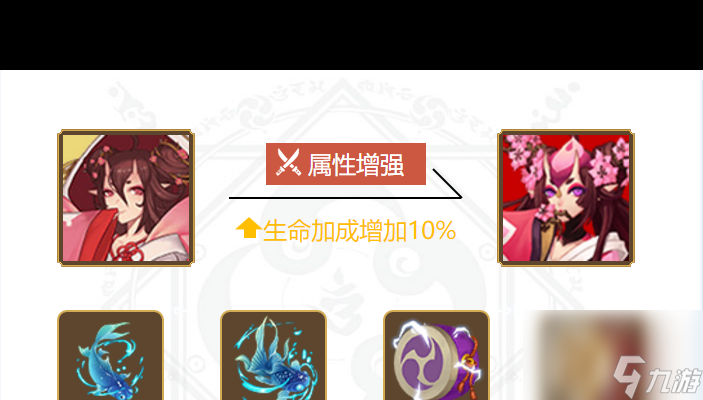Click the 九游 watermark text
The height and width of the screenshot is (400, 703).
tap(673, 381)
